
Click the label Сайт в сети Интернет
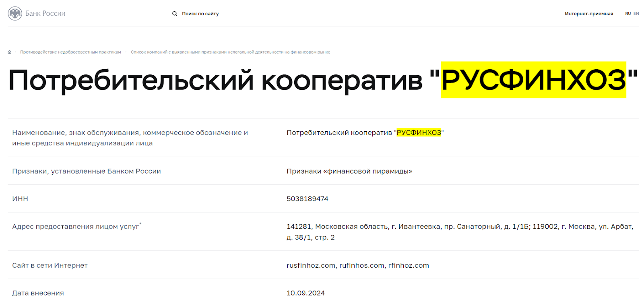[50, 265]
